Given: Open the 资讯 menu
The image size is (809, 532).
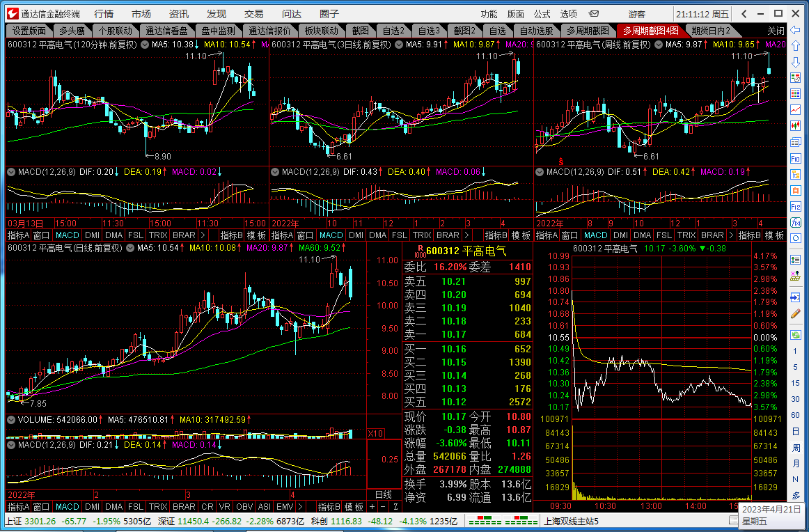Looking at the screenshot, I should pyautogui.click(x=178, y=14).
